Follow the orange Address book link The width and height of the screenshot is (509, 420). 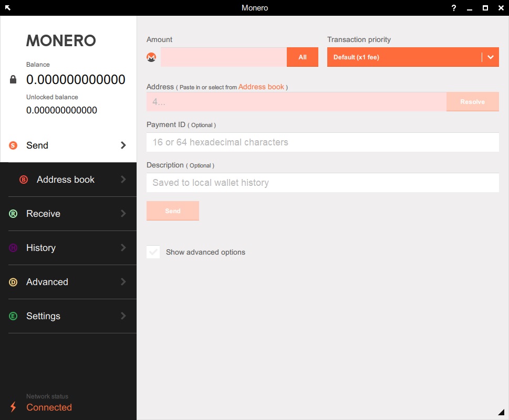261,87
